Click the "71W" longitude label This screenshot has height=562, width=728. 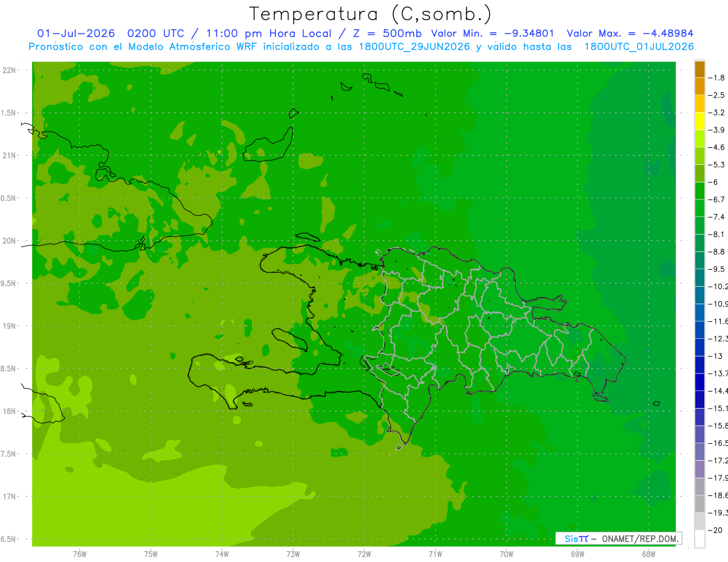coord(435,554)
